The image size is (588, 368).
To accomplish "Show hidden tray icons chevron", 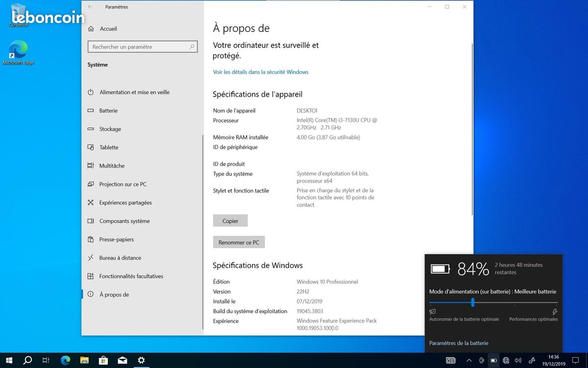I will 469,361.
